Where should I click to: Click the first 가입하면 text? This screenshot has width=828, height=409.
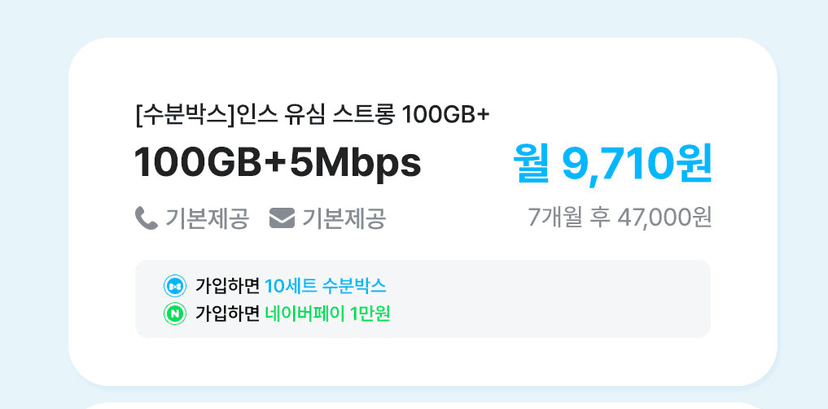click(227, 286)
